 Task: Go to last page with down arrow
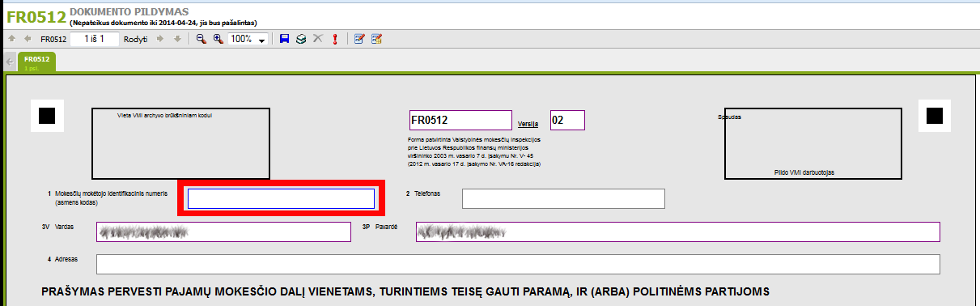(178, 39)
